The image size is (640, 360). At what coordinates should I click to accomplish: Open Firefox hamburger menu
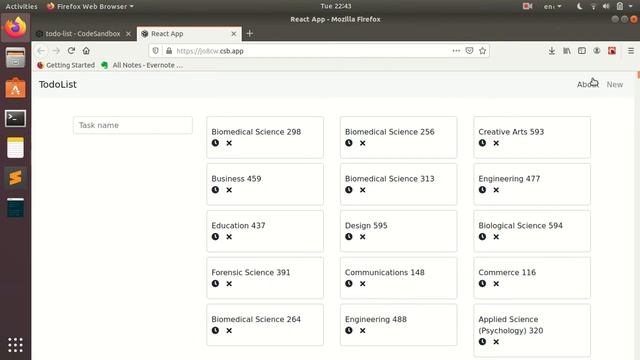pyautogui.click(x=631, y=51)
